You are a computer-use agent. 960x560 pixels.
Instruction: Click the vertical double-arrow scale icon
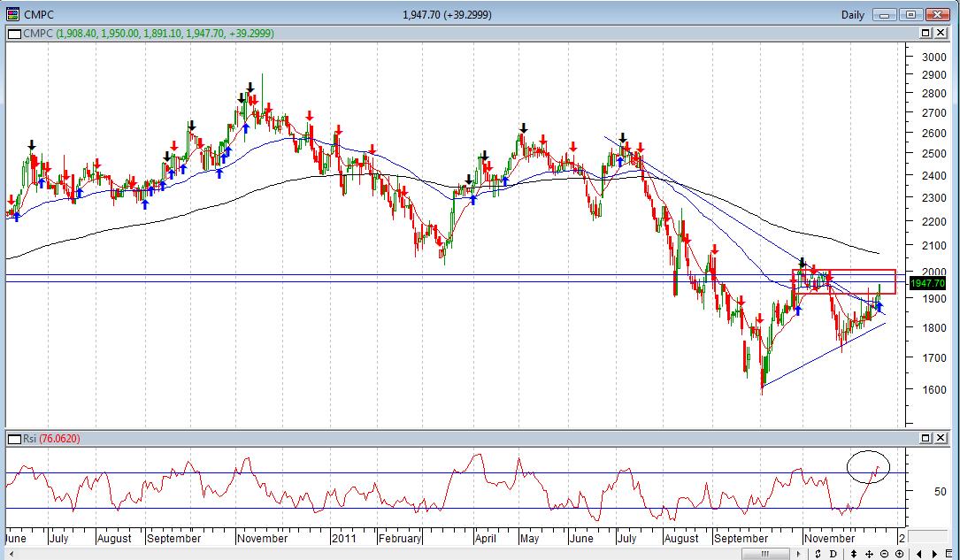855,553
